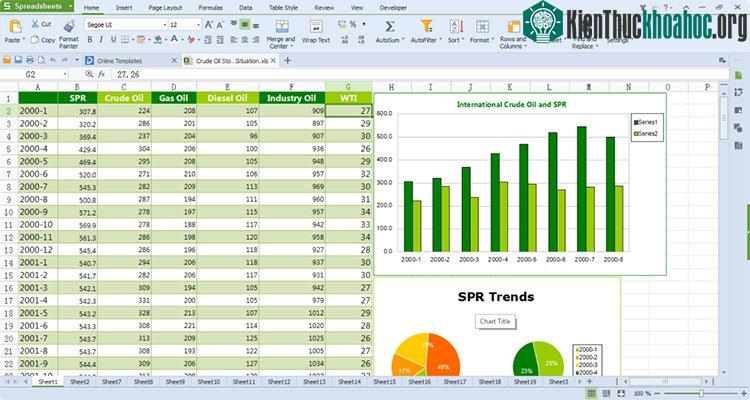Image resolution: width=750 pixels, height=400 pixels.
Task: Expand the borders dropdown arrow
Action: coord(132,40)
